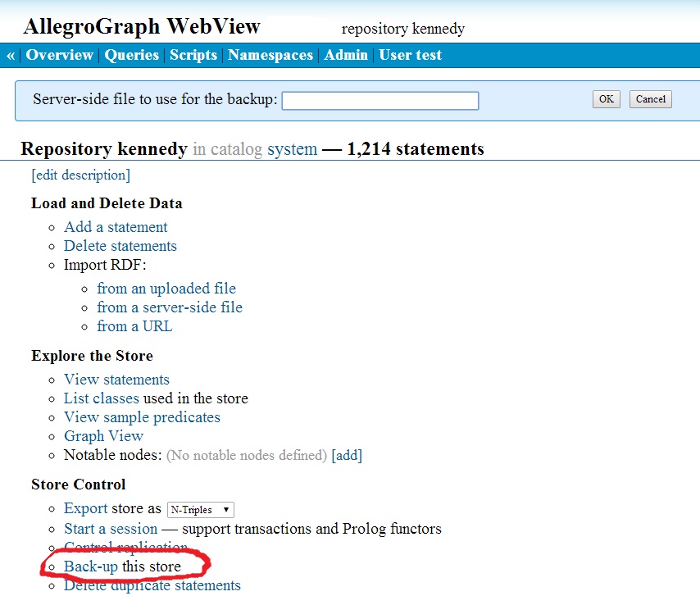Click Delete duplicate statements link
700x596 pixels.
click(152, 585)
